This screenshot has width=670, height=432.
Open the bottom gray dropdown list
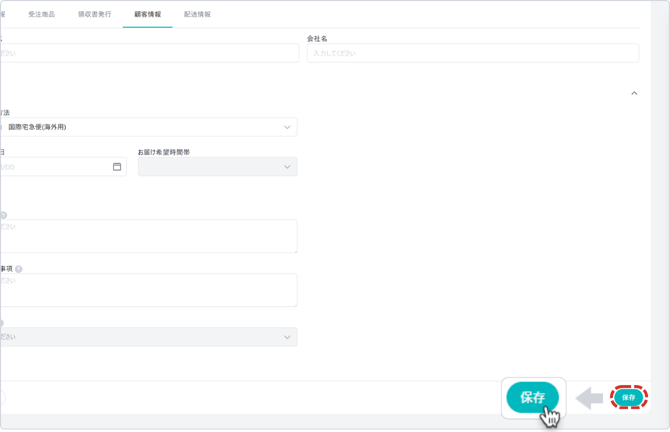pyautogui.click(x=148, y=337)
